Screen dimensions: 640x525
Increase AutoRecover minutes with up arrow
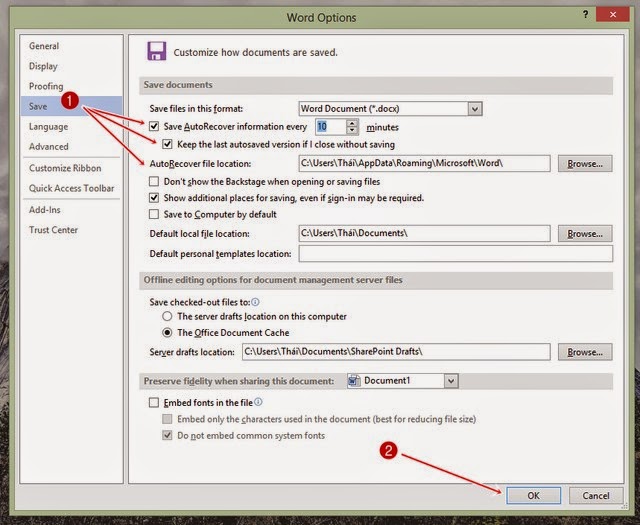pyautogui.click(x=352, y=123)
